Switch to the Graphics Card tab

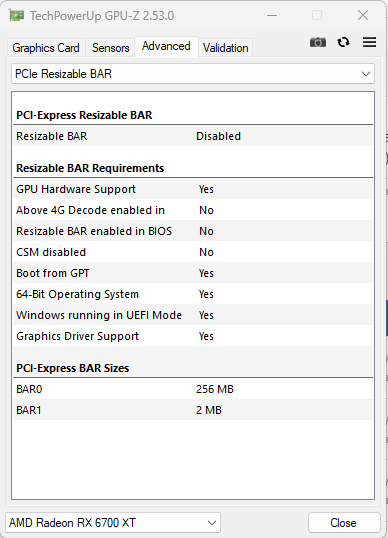point(46,48)
